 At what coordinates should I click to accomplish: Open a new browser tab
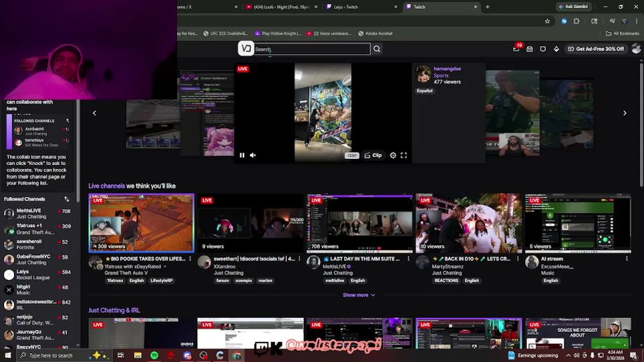pos(488,7)
